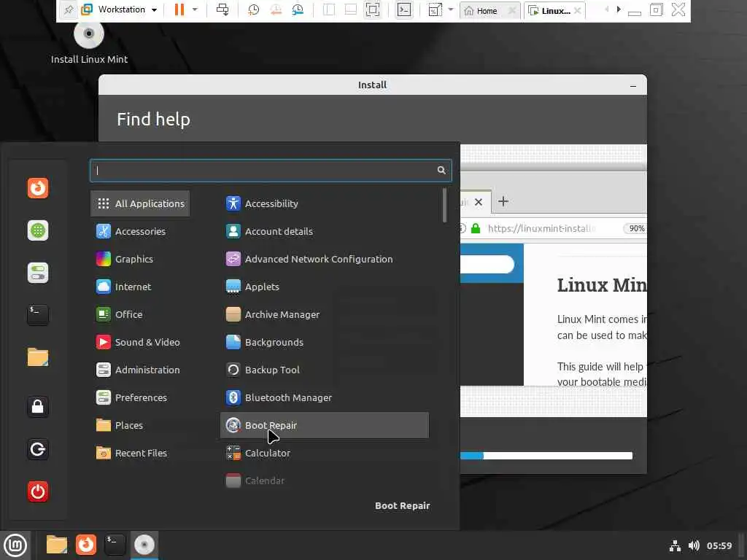Open Bluetooth Manager

pyautogui.click(x=325, y=397)
